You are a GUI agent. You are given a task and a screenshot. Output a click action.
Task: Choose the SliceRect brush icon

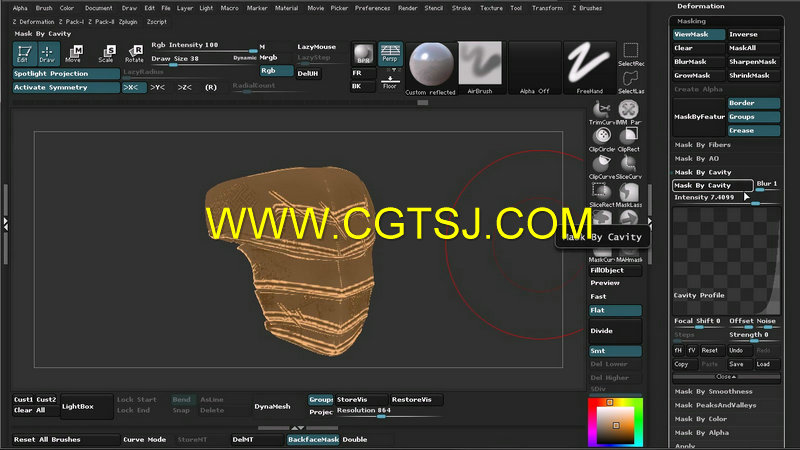click(x=602, y=195)
